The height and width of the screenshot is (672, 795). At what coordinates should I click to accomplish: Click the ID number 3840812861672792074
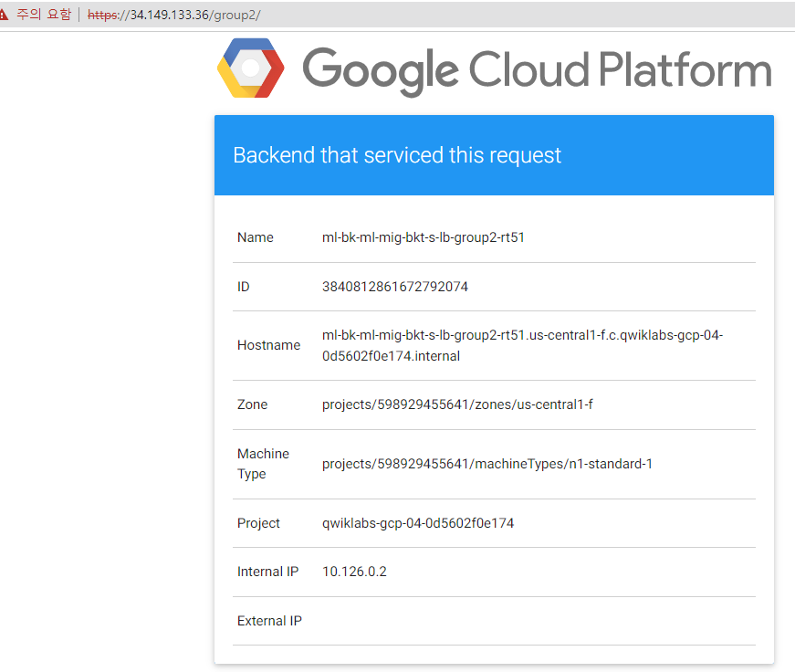click(x=395, y=287)
